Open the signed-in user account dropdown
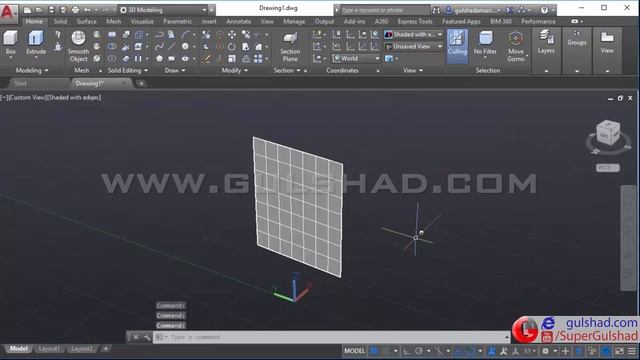 [x=473, y=10]
